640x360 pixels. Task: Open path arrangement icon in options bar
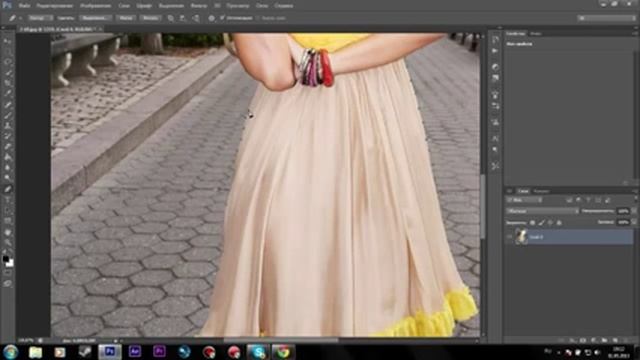pyautogui.click(x=196, y=18)
